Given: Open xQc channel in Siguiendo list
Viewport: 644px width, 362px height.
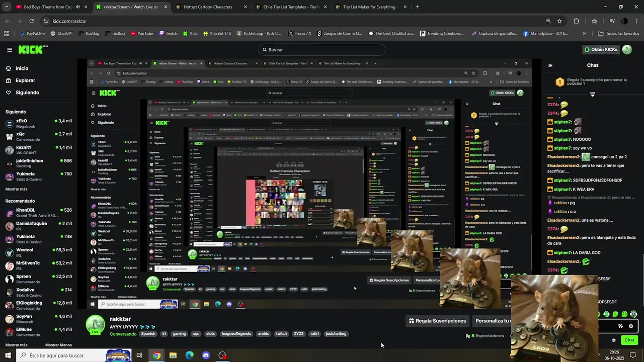Looking at the screenshot, I should (39, 137).
